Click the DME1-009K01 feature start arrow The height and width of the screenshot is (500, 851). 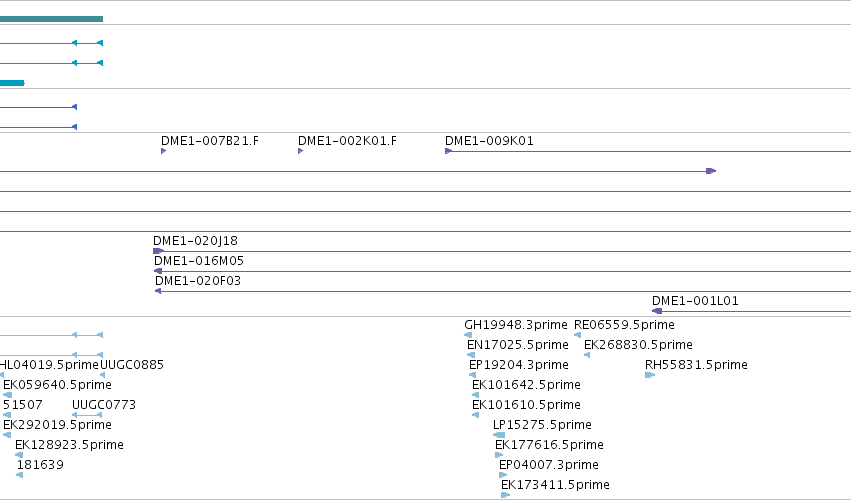[448, 151]
